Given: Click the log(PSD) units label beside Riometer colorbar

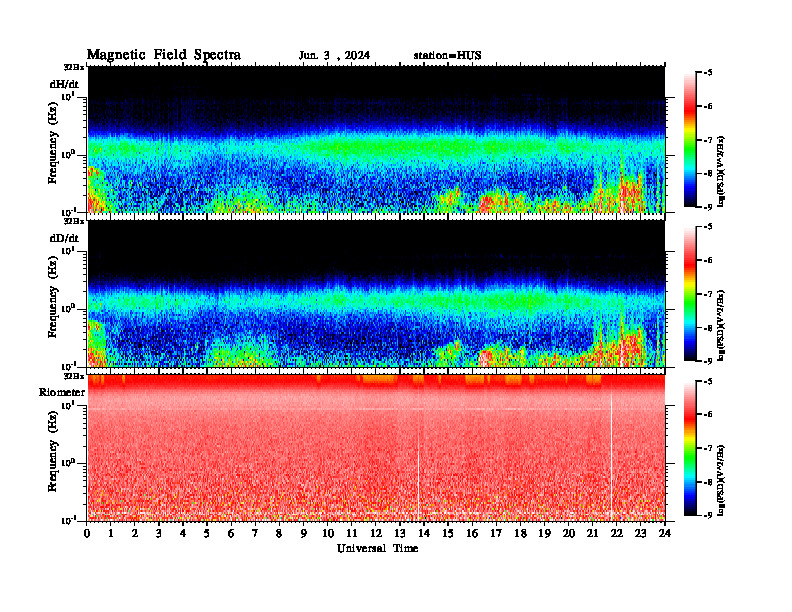Looking at the screenshot, I should coord(722,480).
